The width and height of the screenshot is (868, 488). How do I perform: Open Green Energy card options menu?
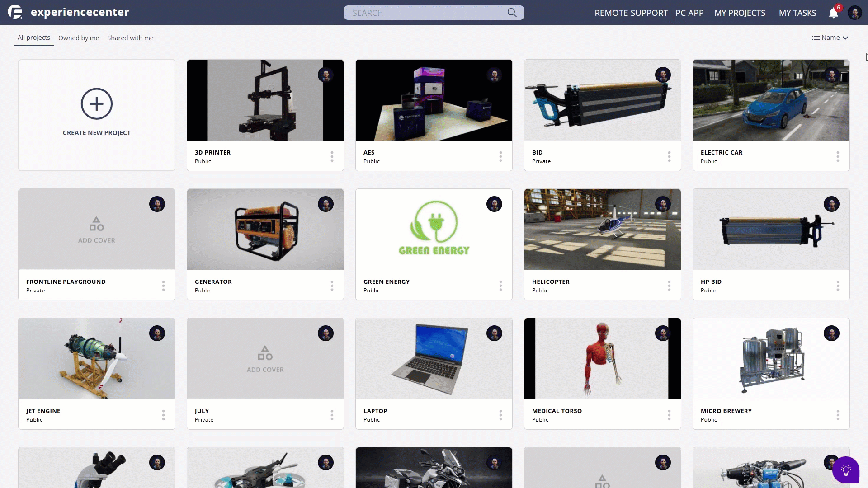pos(500,286)
